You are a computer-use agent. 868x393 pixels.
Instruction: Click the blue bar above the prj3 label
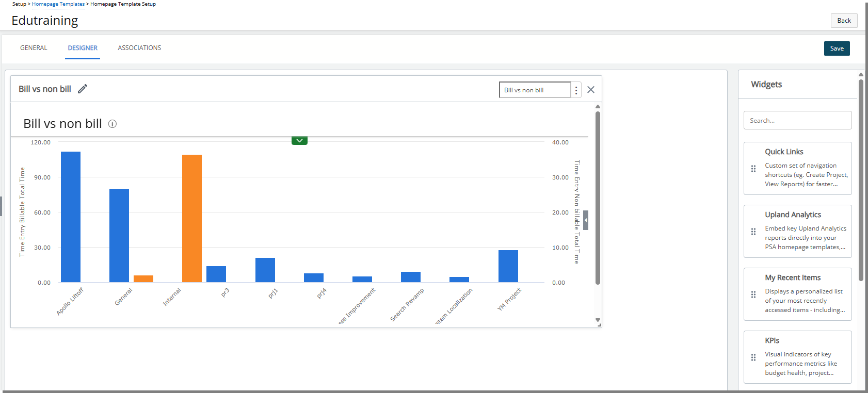[x=216, y=274]
